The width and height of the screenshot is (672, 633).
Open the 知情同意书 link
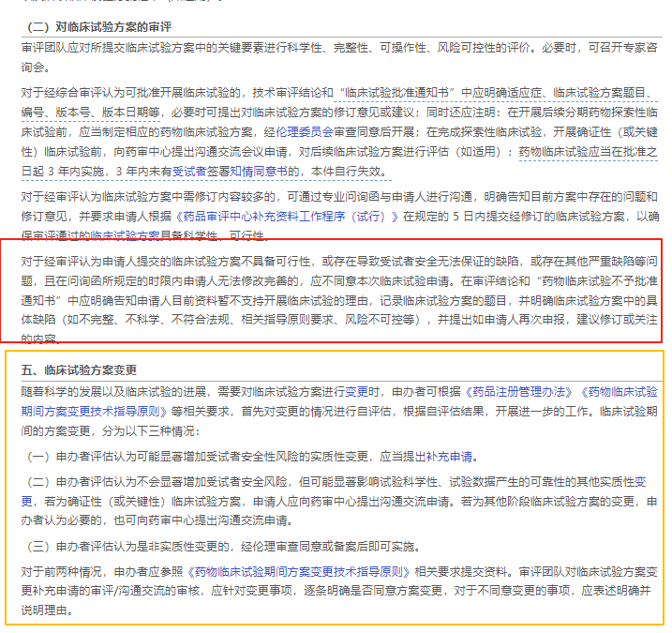tap(258, 171)
